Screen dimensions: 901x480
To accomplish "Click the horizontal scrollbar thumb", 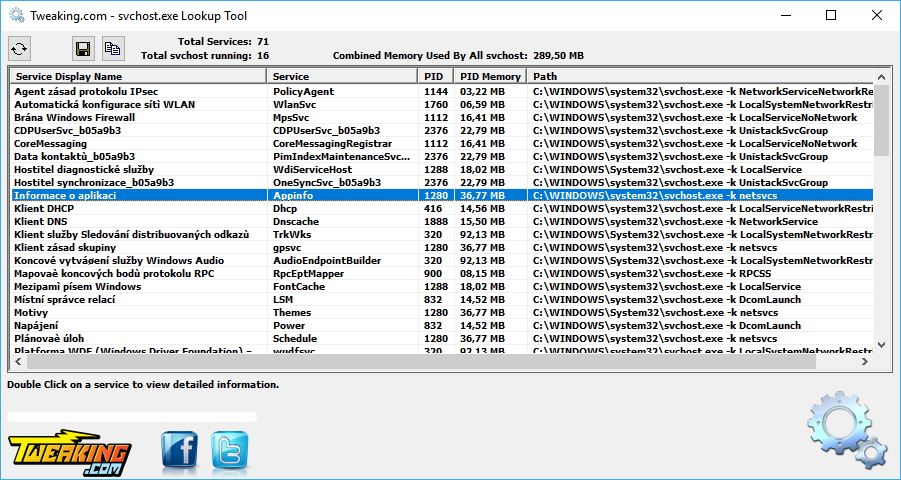I will (x=421, y=362).
